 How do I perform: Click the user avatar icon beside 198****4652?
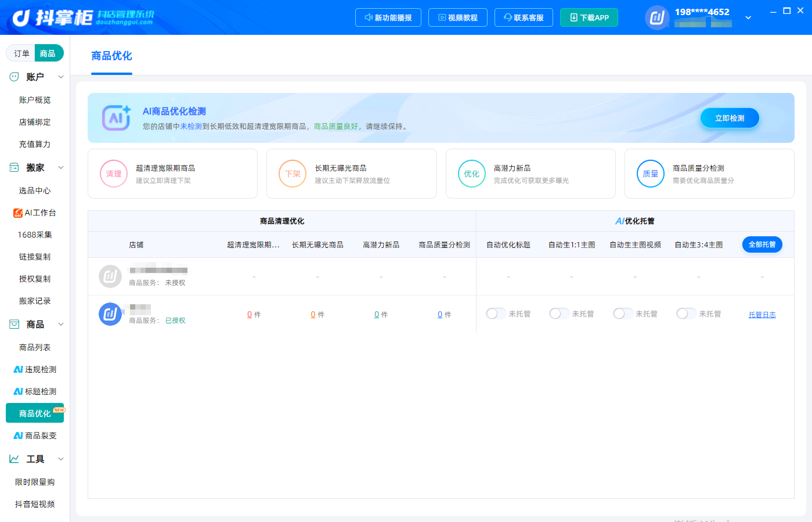pyautogui.click(x=657, y=17)
